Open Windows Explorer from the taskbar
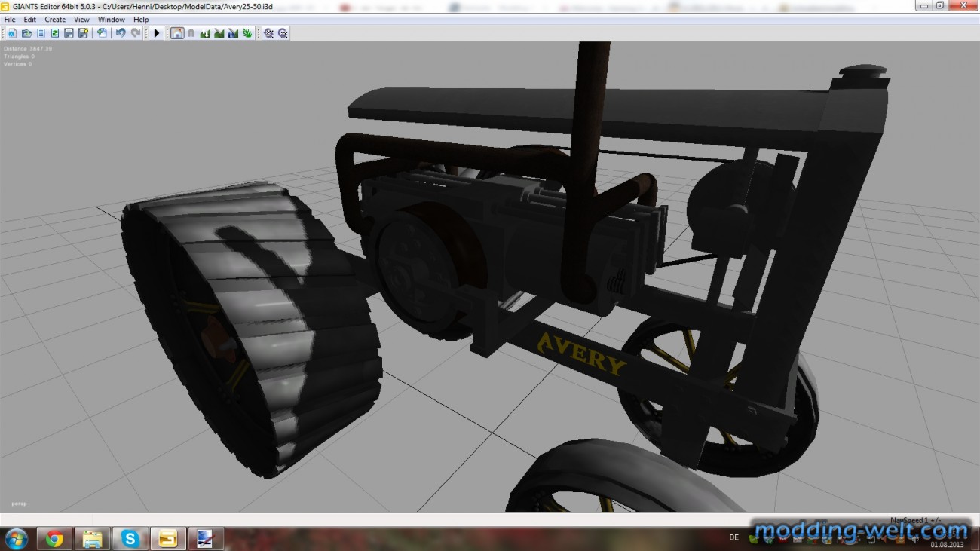This screenshot has height=551, width=980. point(92,539)
